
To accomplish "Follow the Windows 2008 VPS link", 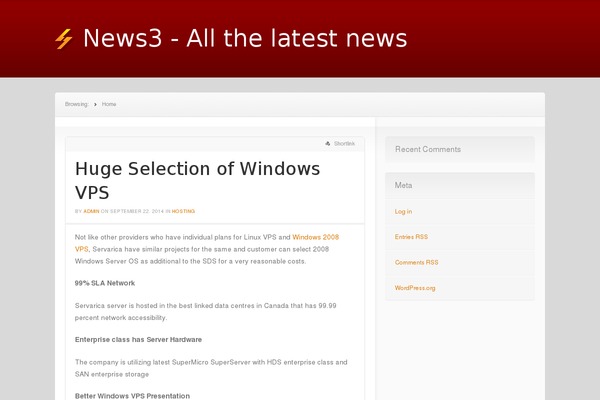I will point(315,237).
